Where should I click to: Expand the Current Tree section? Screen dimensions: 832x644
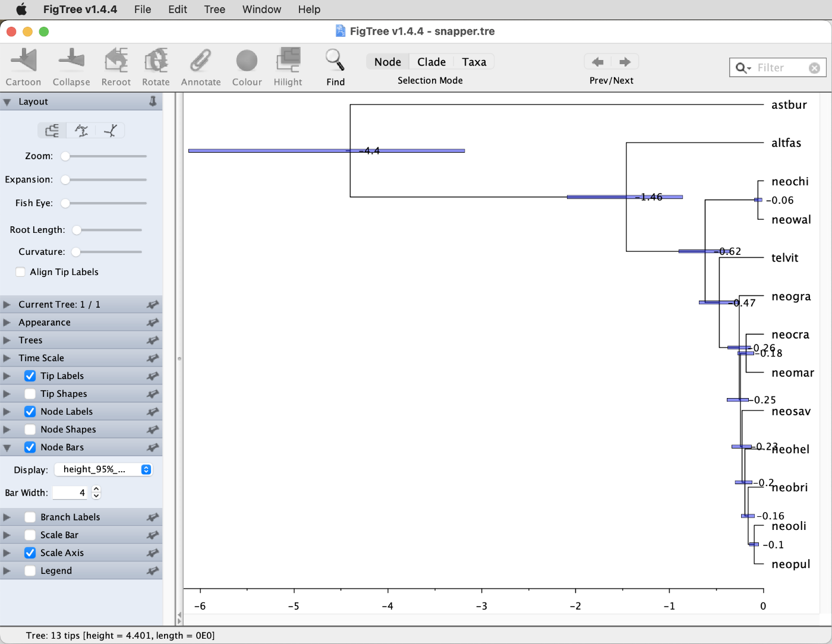click(7, 305)
